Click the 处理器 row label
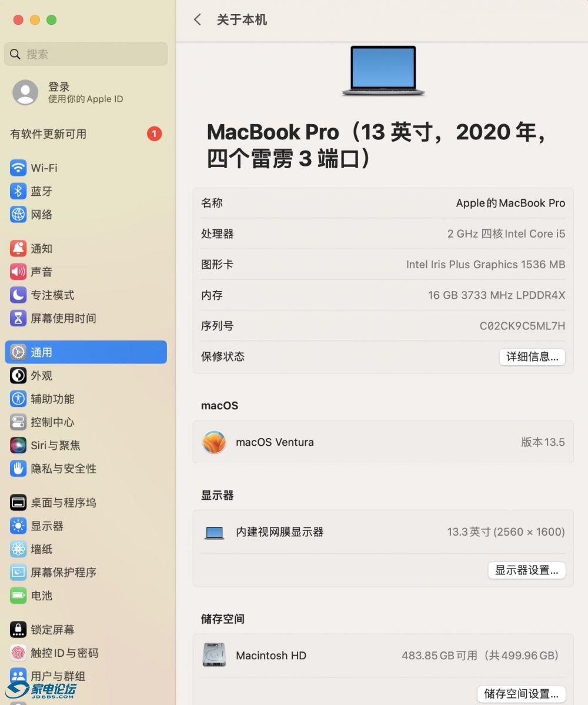The height and width of the screenshot is (705, 588). pyautogui.click(x=217, y=233)
